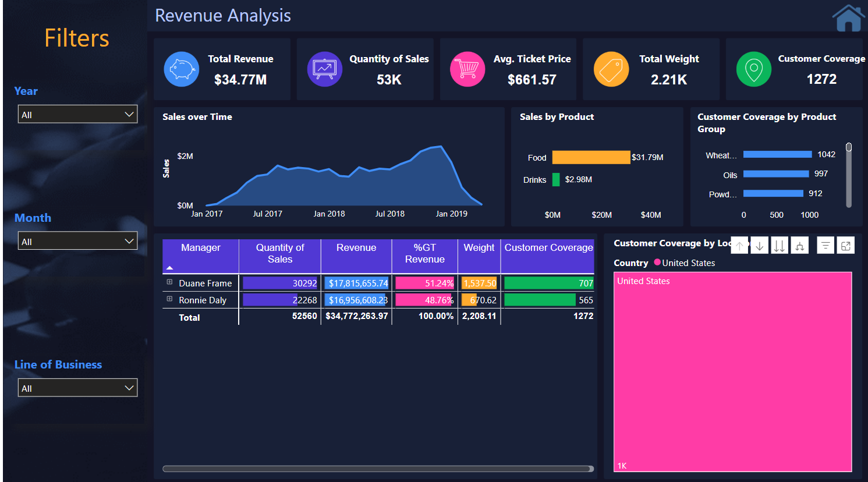Click the horizontal scrollbar below the table
The width and height of the screenshot is (868, 482).
pos(378,469)
